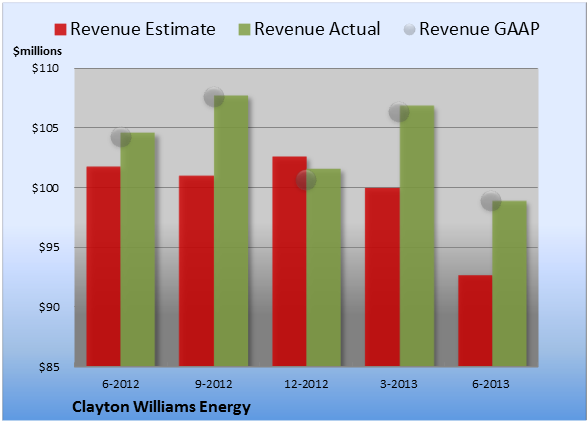
Task: Select the 'Revenue GAAP' legend label
Action: tap(479, 29)
